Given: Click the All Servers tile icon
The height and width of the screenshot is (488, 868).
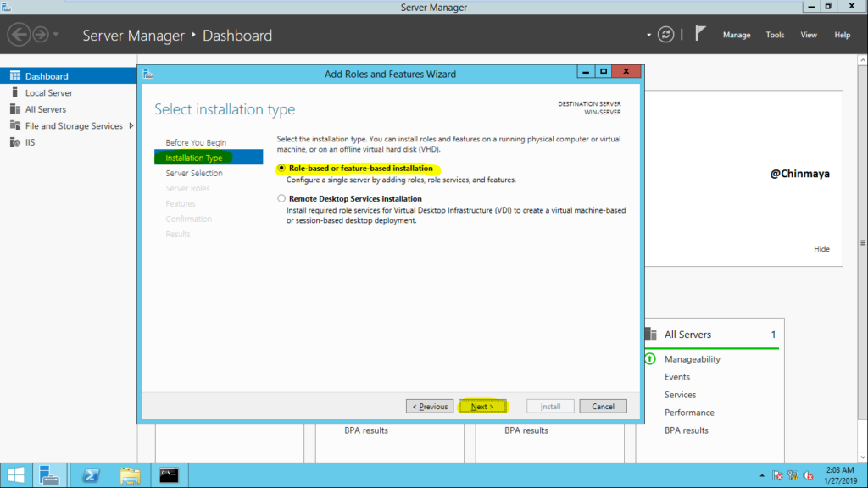Looking at the screenshot, I should click(651, 334).
